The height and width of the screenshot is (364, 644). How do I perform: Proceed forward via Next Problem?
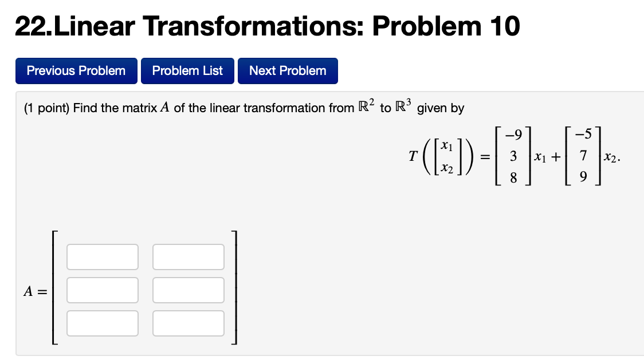288,70
